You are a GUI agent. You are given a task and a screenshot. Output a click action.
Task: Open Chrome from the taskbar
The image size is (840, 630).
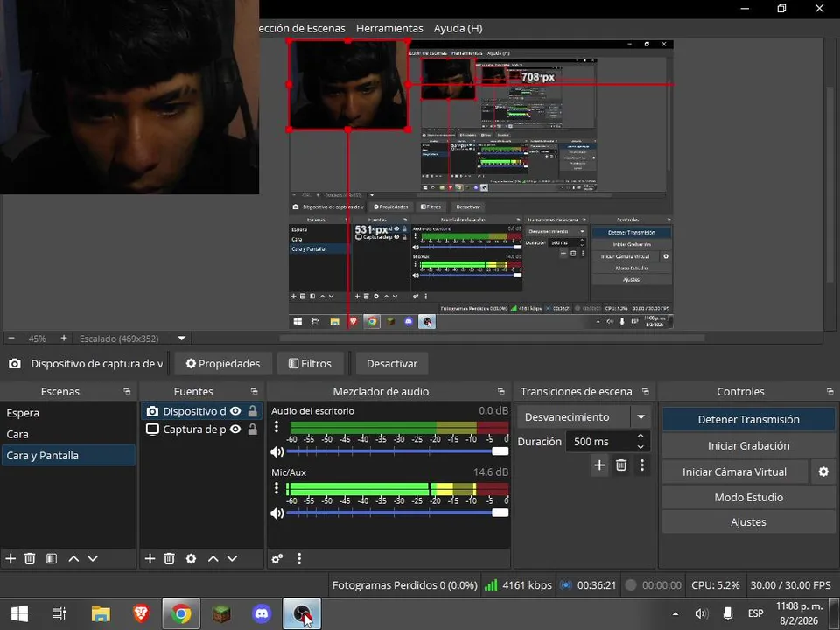coord(181,613)
